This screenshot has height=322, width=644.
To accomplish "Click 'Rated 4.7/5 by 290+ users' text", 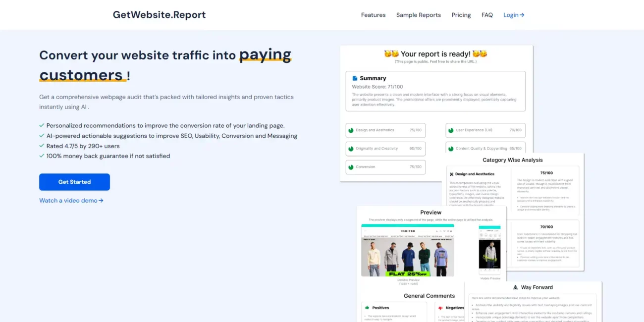I will tap(83, 146).
